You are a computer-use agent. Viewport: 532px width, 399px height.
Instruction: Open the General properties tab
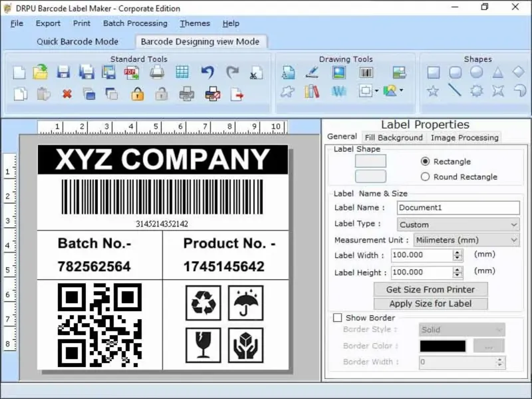click(342, 136)
